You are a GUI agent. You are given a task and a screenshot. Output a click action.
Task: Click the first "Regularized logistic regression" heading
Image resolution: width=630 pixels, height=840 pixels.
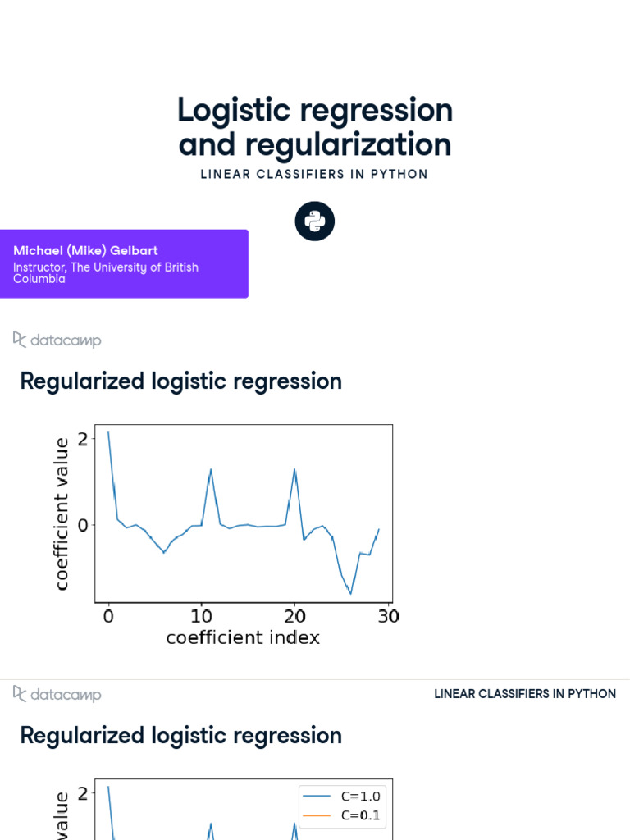[180, 381]
